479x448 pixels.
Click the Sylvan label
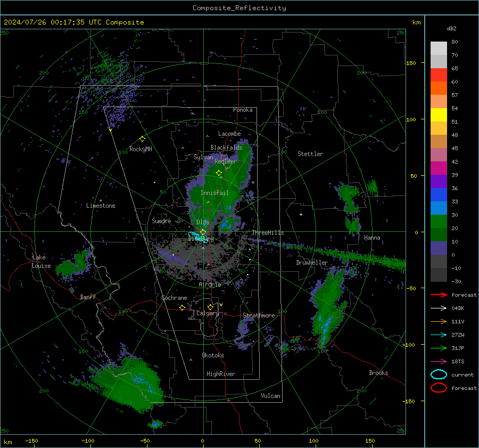coord(203,157)
